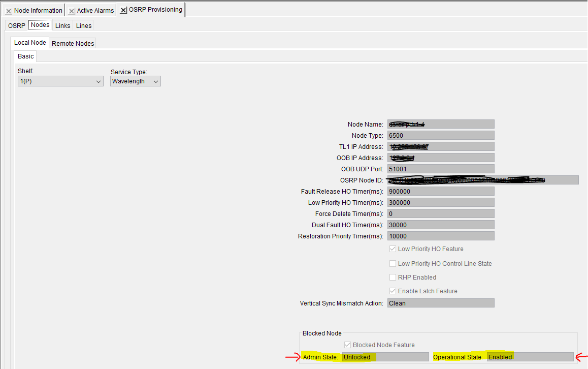Click the Operational State field showing Enabled
588x369 pixels.
tap(530, 357)
